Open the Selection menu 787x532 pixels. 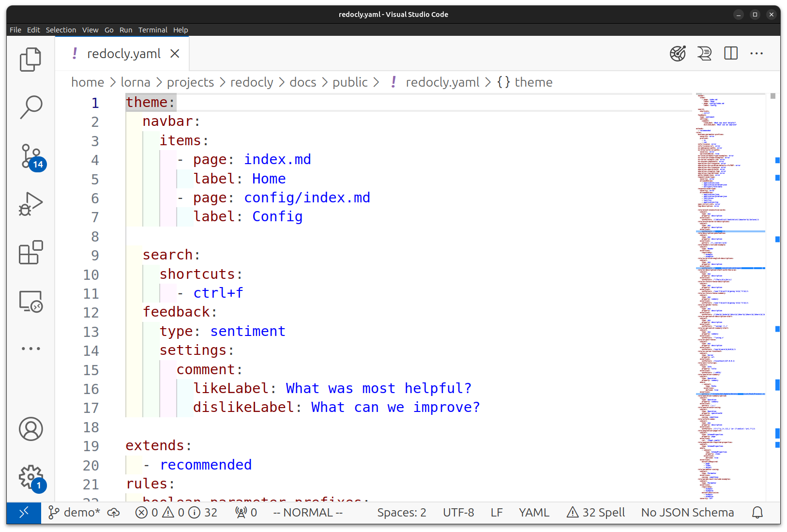click(x=61, y=30)
